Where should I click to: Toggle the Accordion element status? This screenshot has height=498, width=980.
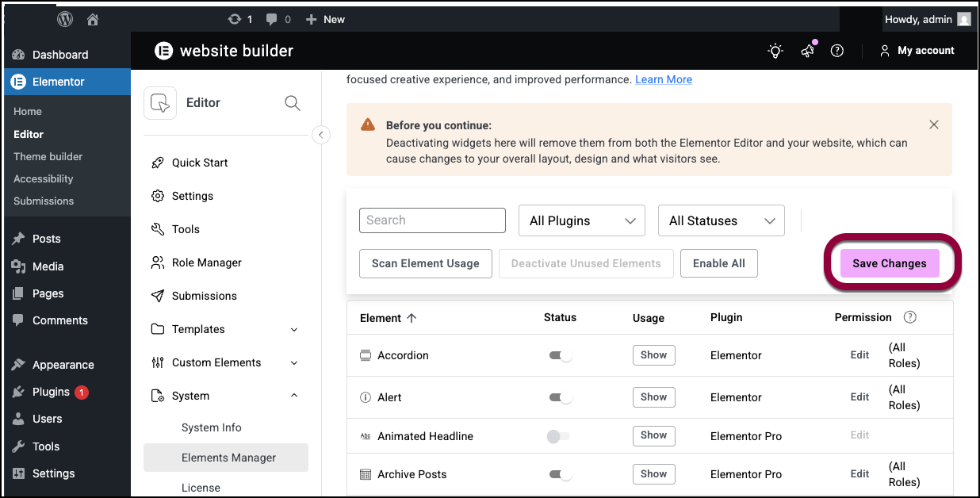point(560,355)
